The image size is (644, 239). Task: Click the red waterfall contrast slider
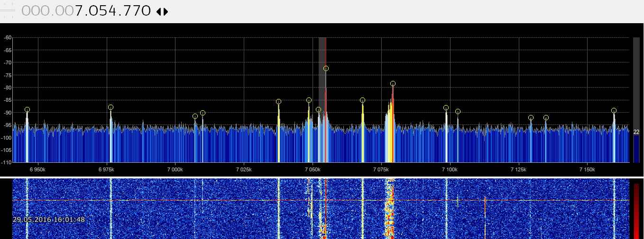[x=636, y=211]
